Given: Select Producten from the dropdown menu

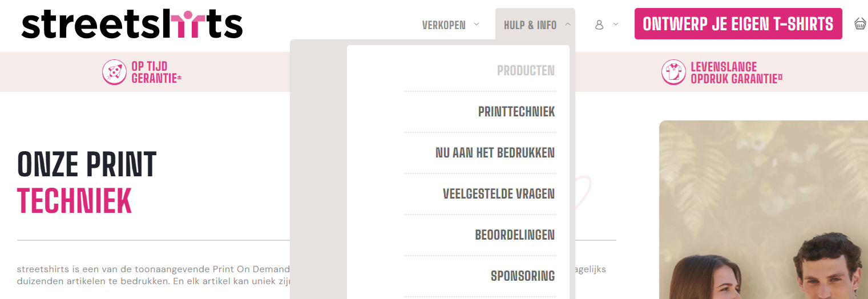Looking at the screenshot, I should click(526, 71).
